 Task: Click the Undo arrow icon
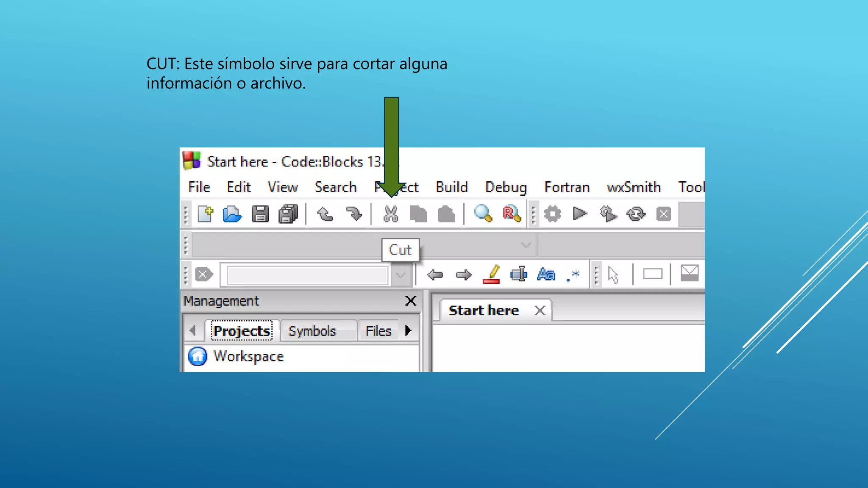[x=325, y=214]
